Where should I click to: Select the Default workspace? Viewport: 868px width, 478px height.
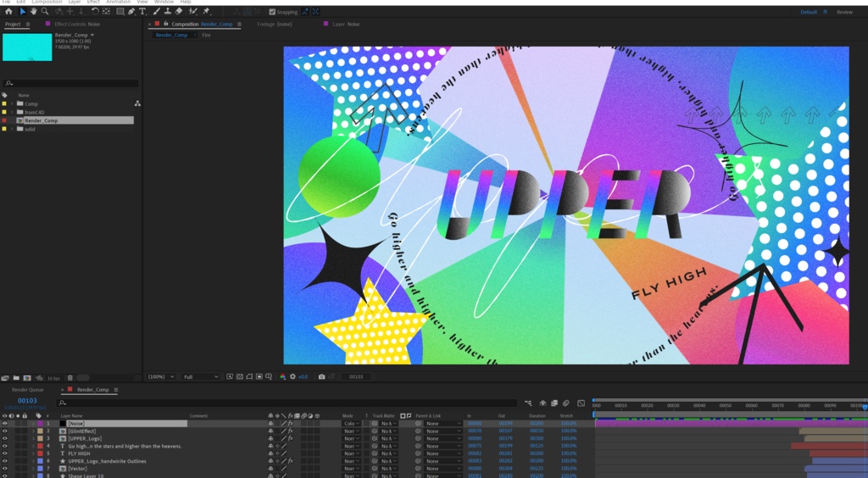pyautogui.click(x=809, y=12)
